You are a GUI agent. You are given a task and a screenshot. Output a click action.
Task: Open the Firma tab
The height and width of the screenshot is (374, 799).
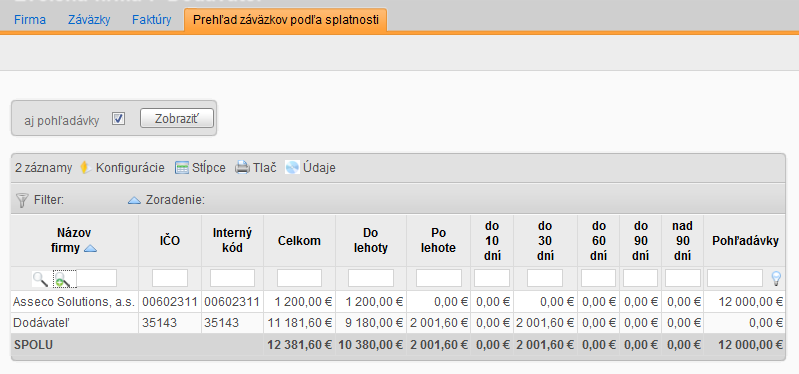(30, 20)
